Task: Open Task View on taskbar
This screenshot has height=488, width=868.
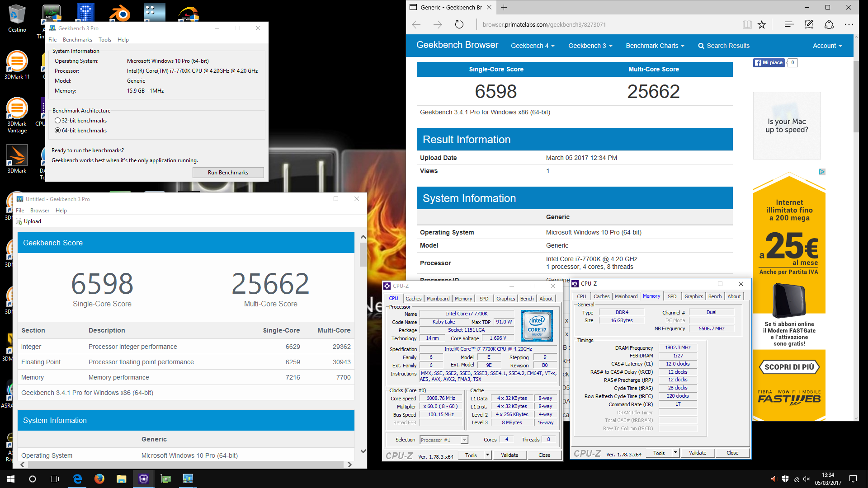Action: (54, 479)
